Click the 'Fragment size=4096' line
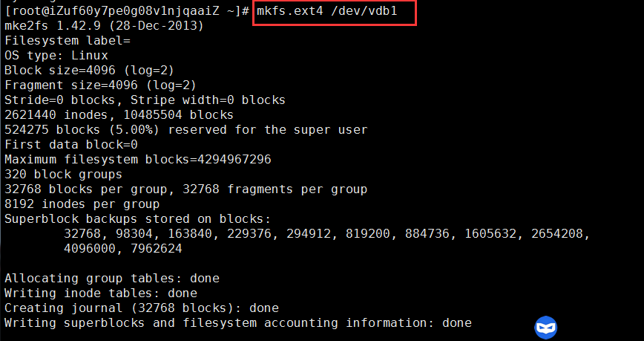Viewport: 644px width, 341px height. [100, 85]
